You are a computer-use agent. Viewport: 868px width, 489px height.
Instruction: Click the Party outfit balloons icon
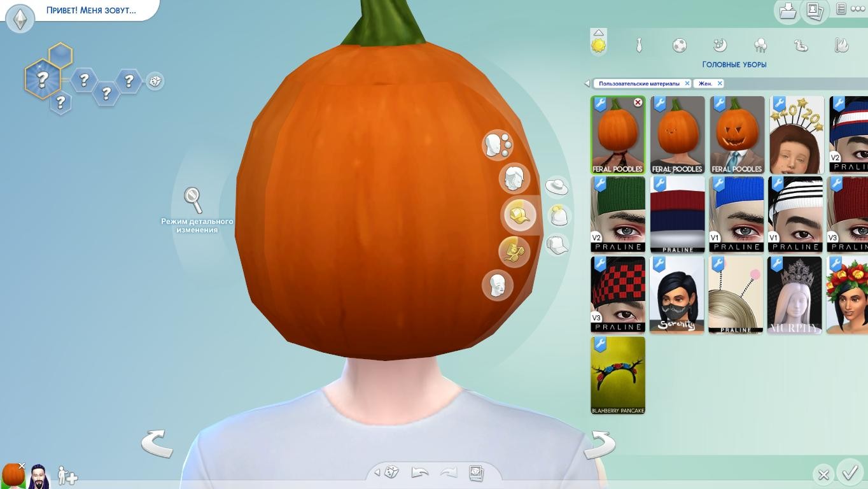[x=760, y=45]
